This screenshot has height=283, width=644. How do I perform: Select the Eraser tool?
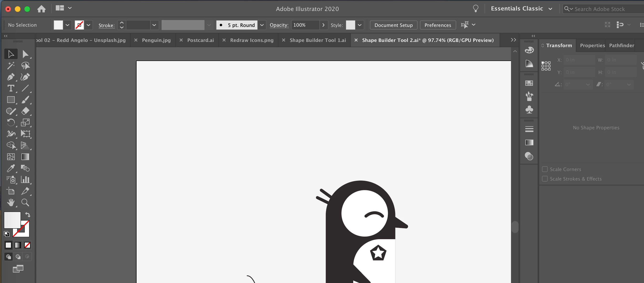click(x=25, y=111)
